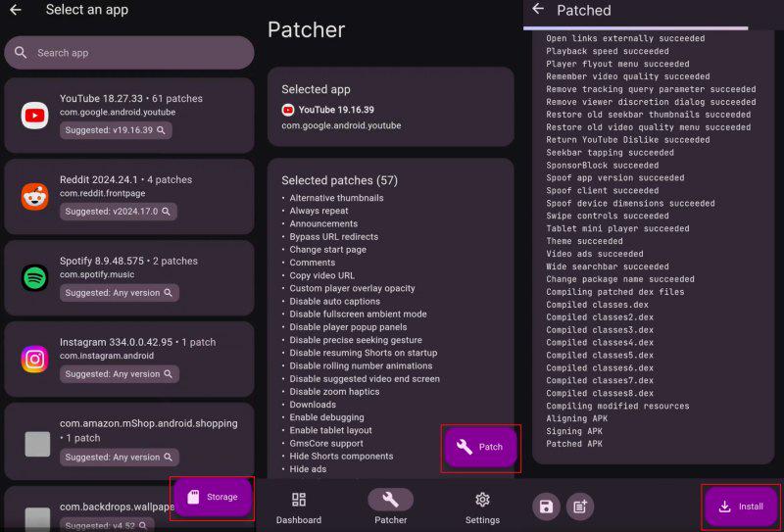Click Spotify's Suggested: Any version chip

[120, 292]
